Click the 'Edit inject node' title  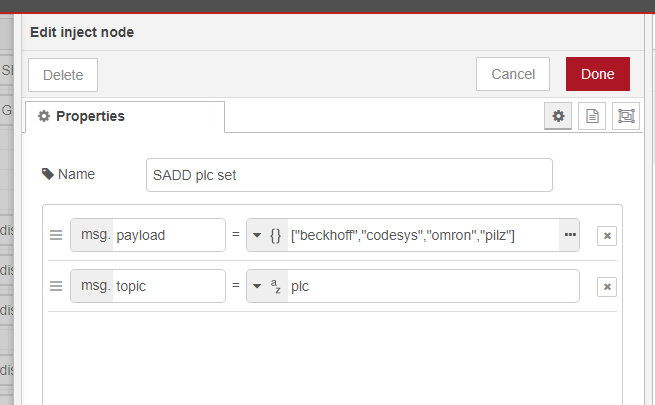point(82,32)
